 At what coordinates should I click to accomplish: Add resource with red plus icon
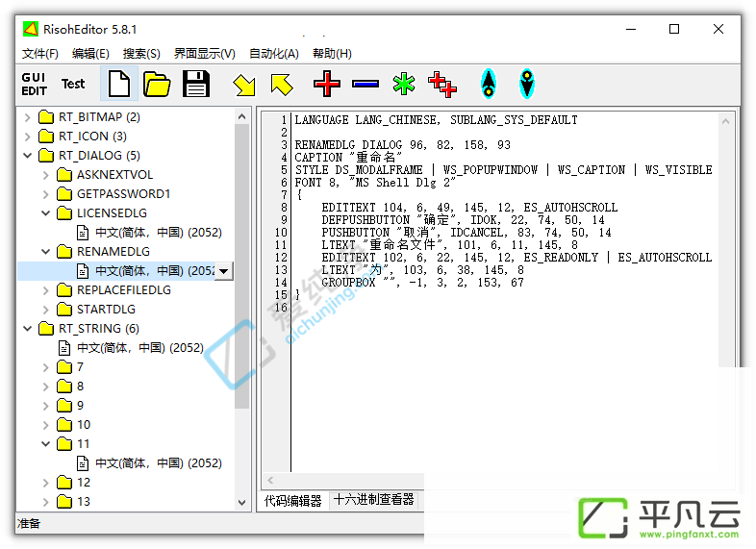327,84
